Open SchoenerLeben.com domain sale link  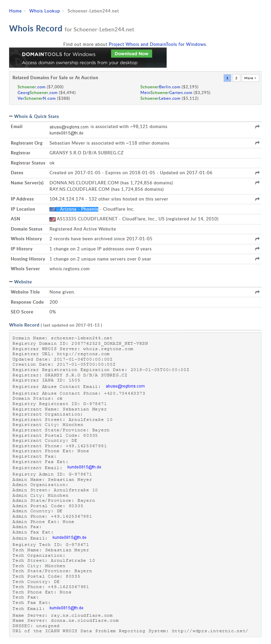(160, 98)
